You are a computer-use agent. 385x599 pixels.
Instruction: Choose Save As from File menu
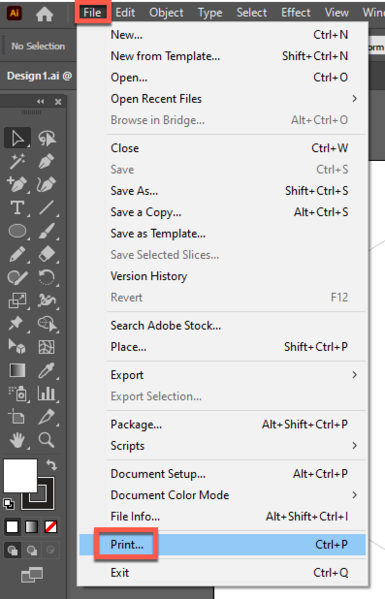[222, 191]
